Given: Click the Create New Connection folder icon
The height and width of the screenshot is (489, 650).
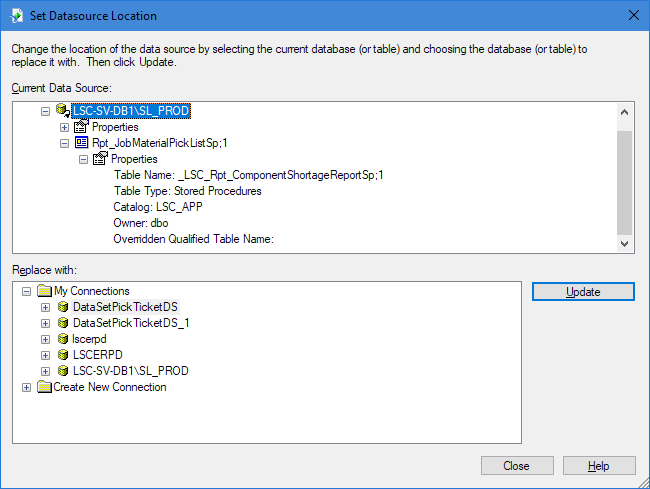Looking at the screenshot, I should click(44, 387).
